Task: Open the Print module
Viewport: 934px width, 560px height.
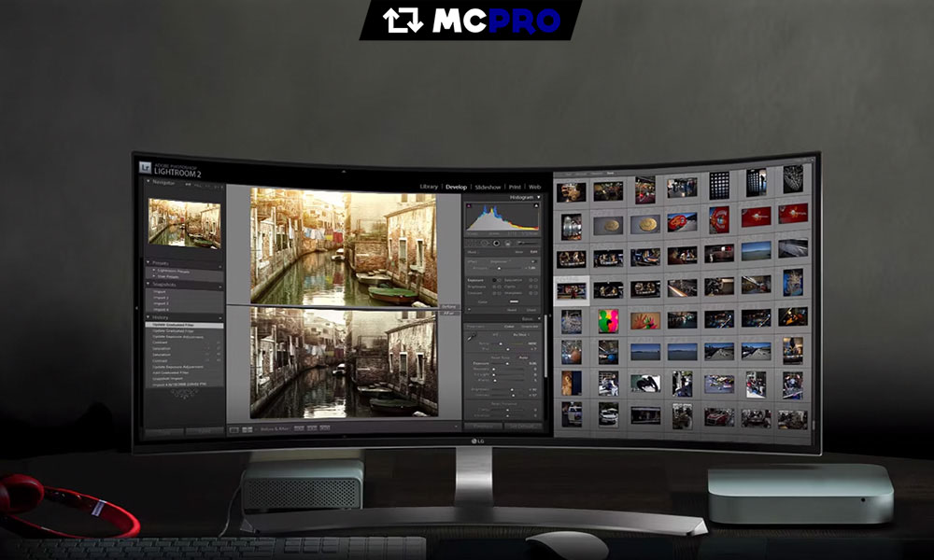Action: point(515,187)
